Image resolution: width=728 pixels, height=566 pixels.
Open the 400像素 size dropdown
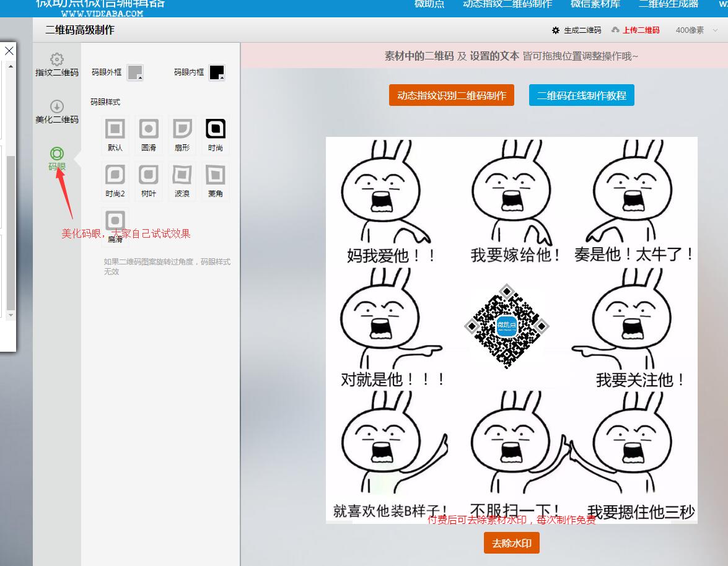pyautogui.click(x=696, y=30)
